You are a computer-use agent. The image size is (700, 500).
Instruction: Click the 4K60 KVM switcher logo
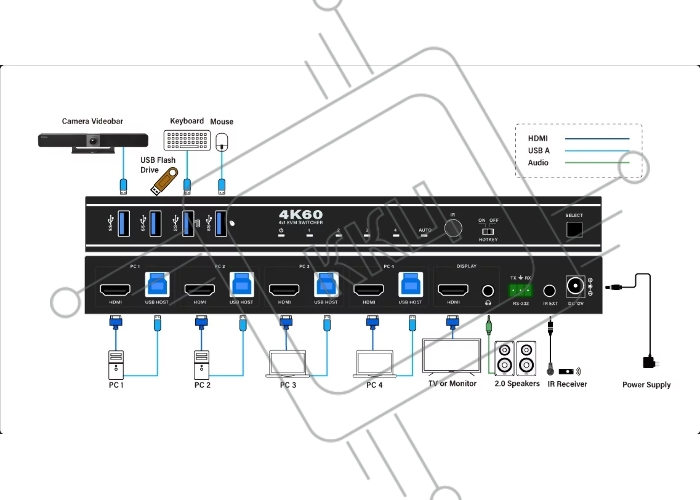[301, 217]
